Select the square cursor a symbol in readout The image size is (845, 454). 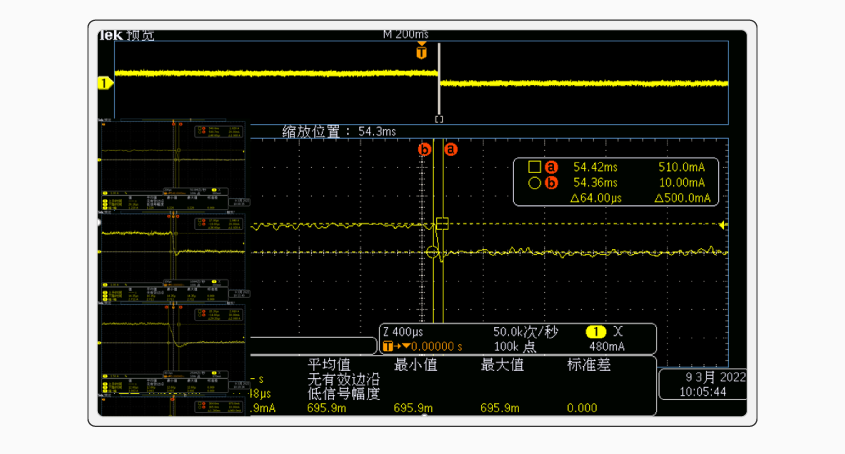[534, 167]
